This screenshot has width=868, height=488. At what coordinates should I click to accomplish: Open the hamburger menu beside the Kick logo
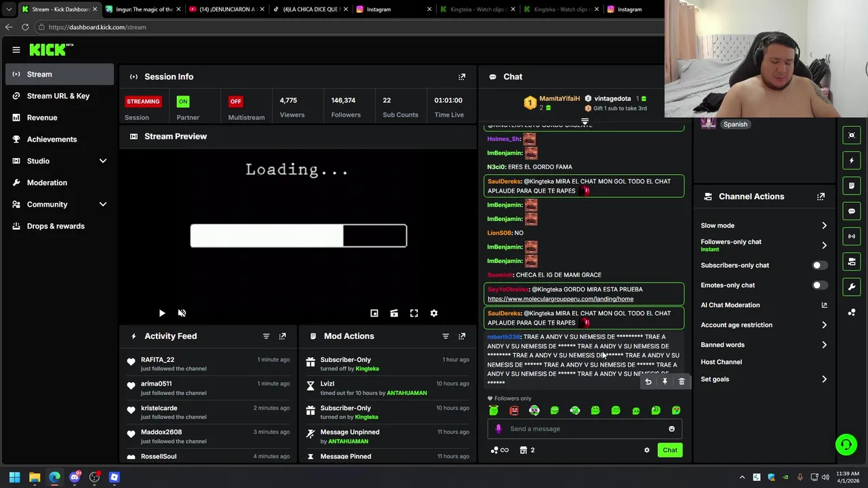16,49
